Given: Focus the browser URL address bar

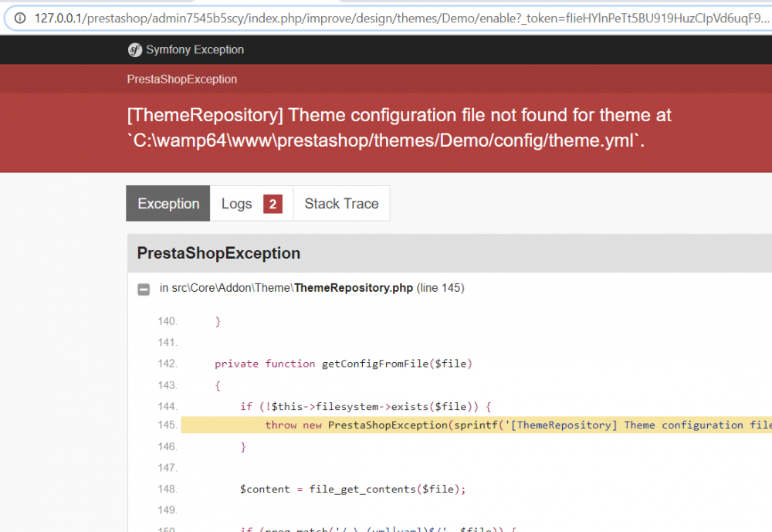Looking at the screenshot, I should tap(386, 17).
